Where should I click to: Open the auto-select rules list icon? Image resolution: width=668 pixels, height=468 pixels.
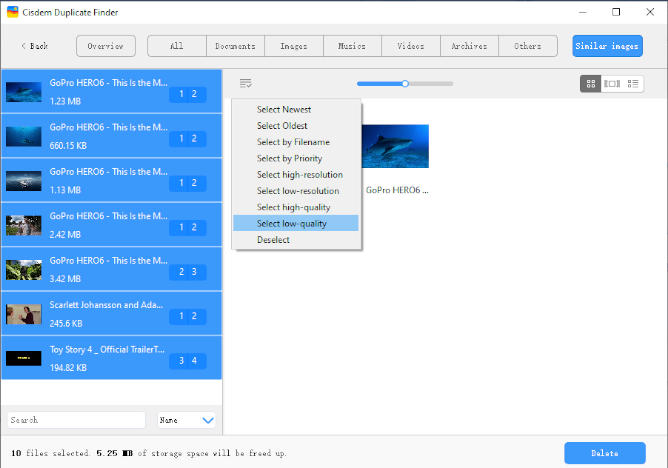(246, 83)
